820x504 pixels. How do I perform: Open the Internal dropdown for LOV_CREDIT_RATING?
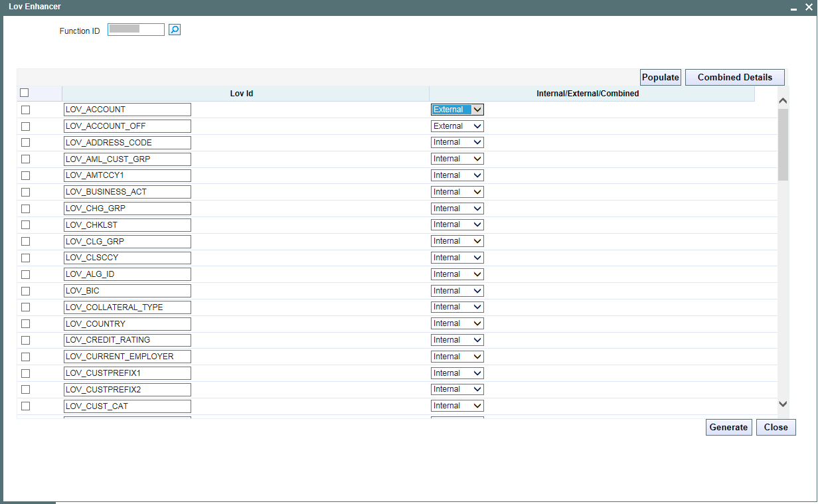click(457, 340)
